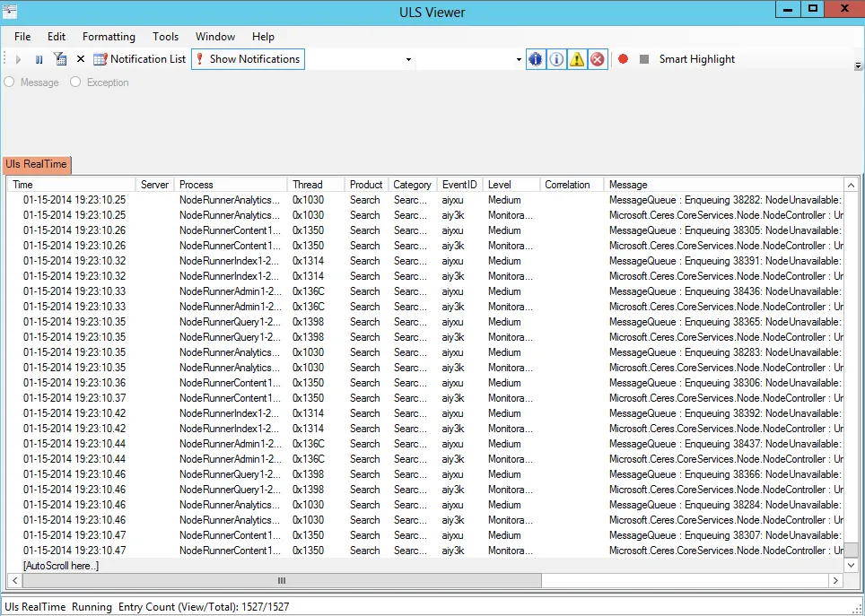Click the Product column header
The width and height of the screenshot is (865, 616).
tap(366, 185)
